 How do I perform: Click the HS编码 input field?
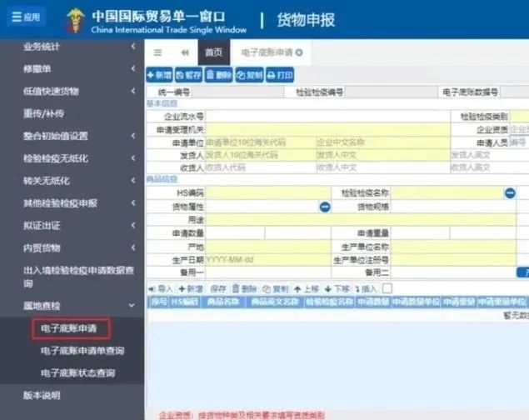click(268, 193)
